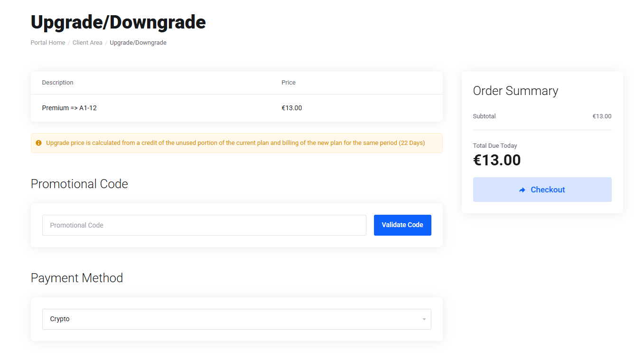This screenshot has width=644, height=353.
Task: Focus the Promotional Code input field
Action: (204, 225)
